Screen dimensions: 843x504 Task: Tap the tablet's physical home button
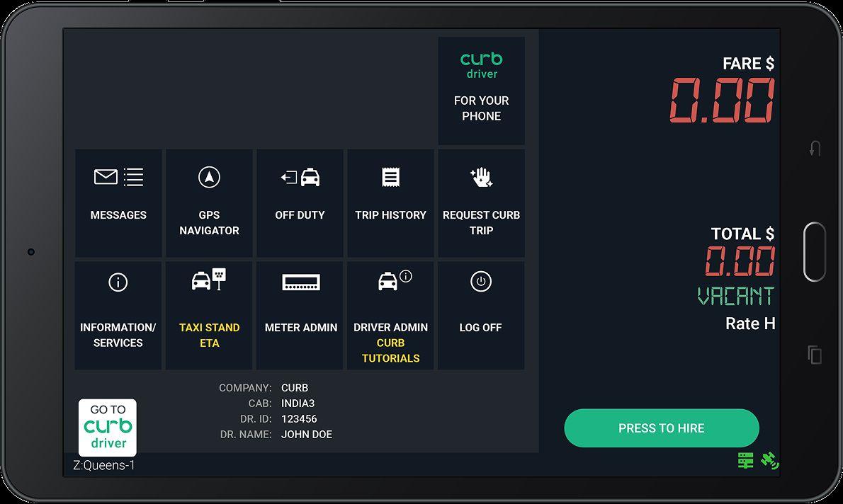(x=815, y=251)
